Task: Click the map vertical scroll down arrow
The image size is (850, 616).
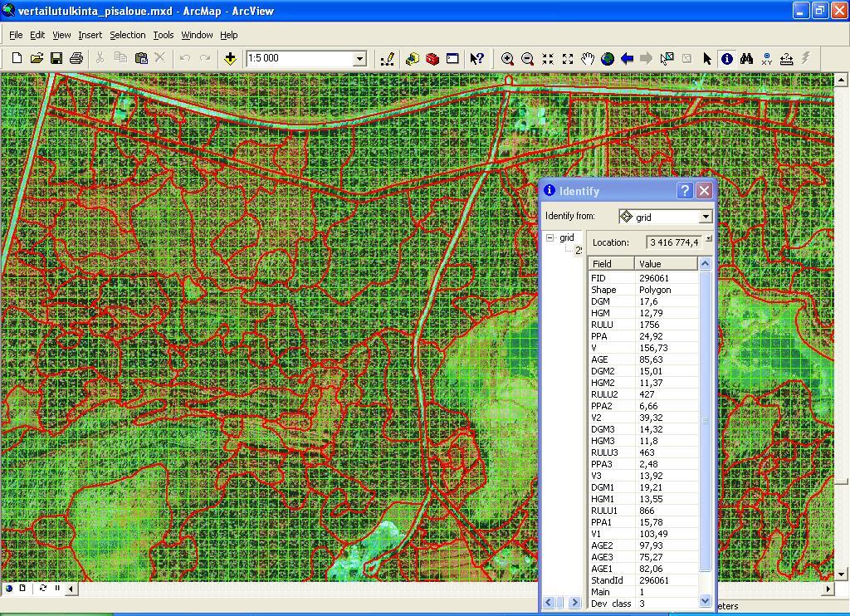Action: pos(841,574)
